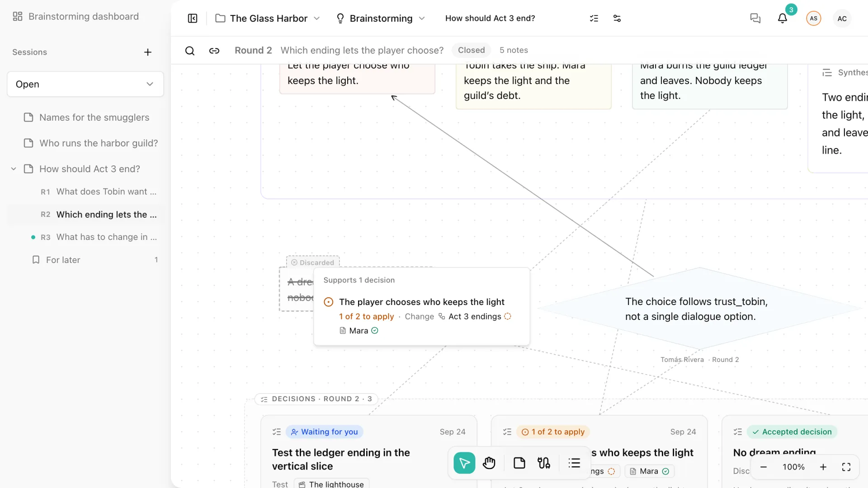Click the How should Act 3 end? breadcrumb title
The width and height of the screenshot is (868, 488).
pos(490,19)
